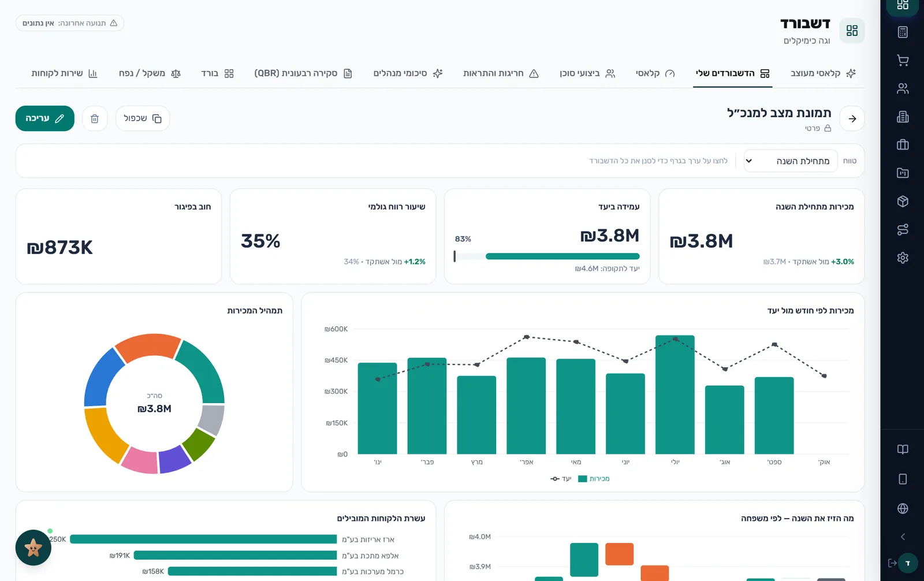Click the back arrow button near title

click(x=852, y=118)
